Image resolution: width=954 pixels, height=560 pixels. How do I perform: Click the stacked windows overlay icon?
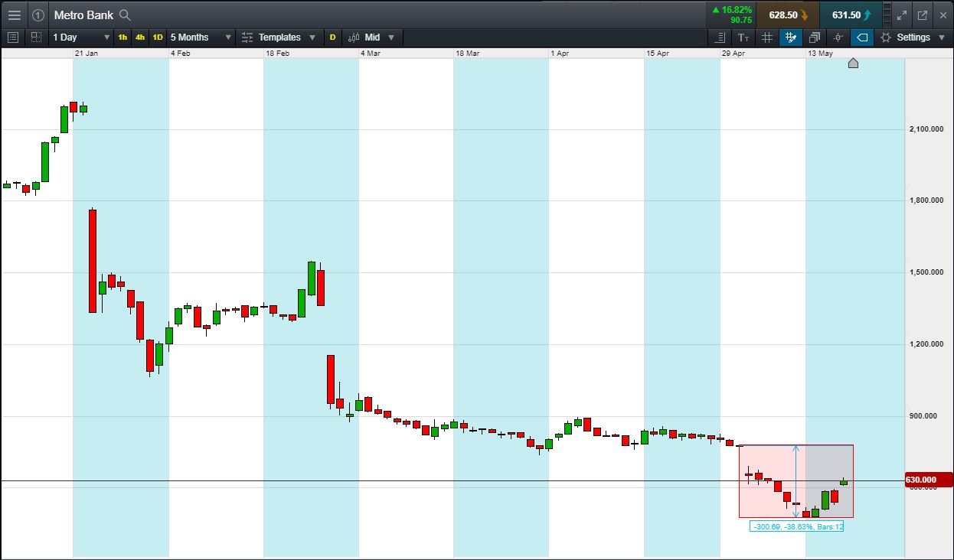click(x=814, y=37)
